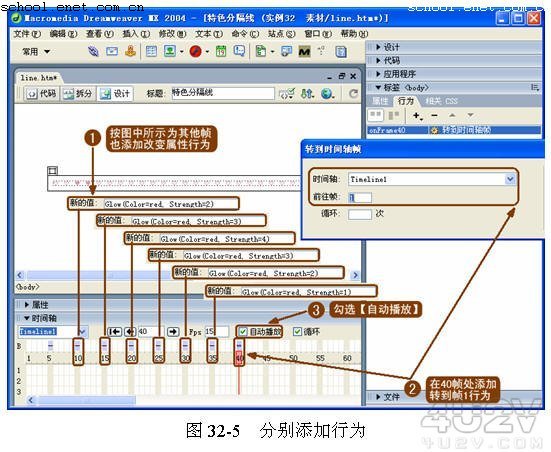Switch to 拆分 split view

pos(78,93)
